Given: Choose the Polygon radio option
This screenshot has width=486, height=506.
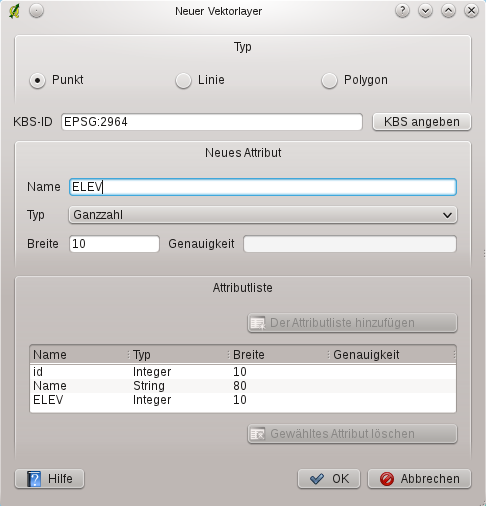Looking at the screenshot, I should [329, 80].
